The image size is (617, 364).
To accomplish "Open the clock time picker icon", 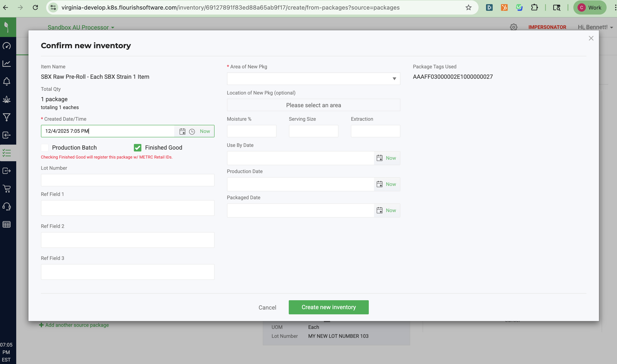I will (x=192, y=132).
